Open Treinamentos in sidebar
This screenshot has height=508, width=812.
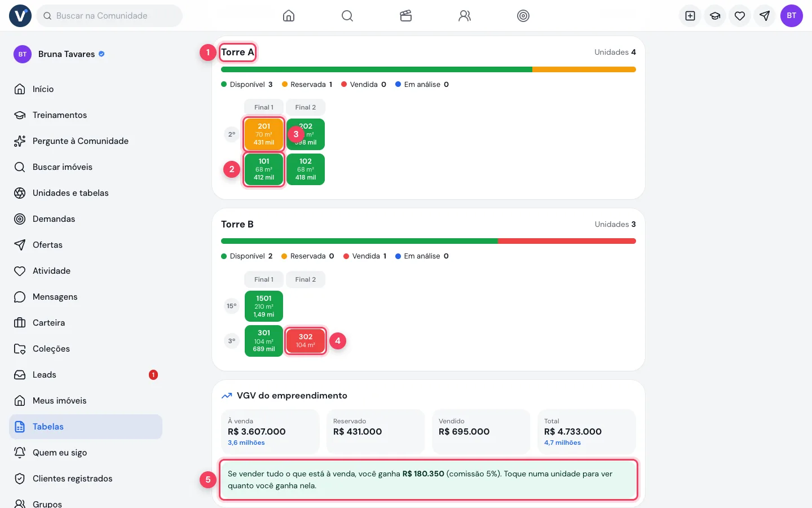coord(86,115)
